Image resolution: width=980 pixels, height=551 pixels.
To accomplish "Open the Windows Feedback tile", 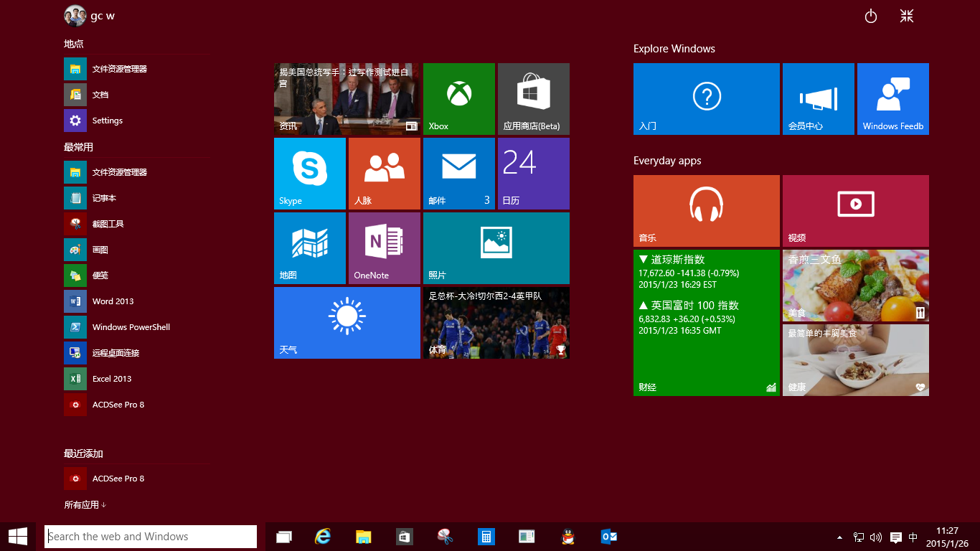I will [893, 99].
